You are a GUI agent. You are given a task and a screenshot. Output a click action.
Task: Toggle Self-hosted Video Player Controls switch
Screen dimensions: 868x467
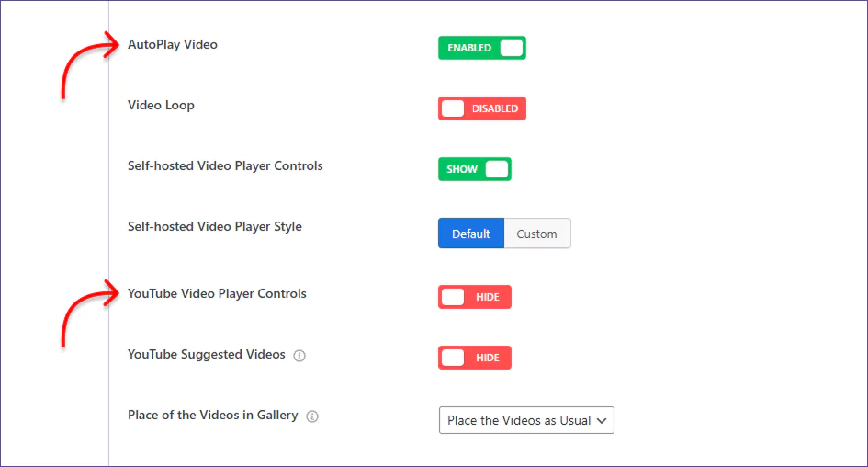click(474, 169)
